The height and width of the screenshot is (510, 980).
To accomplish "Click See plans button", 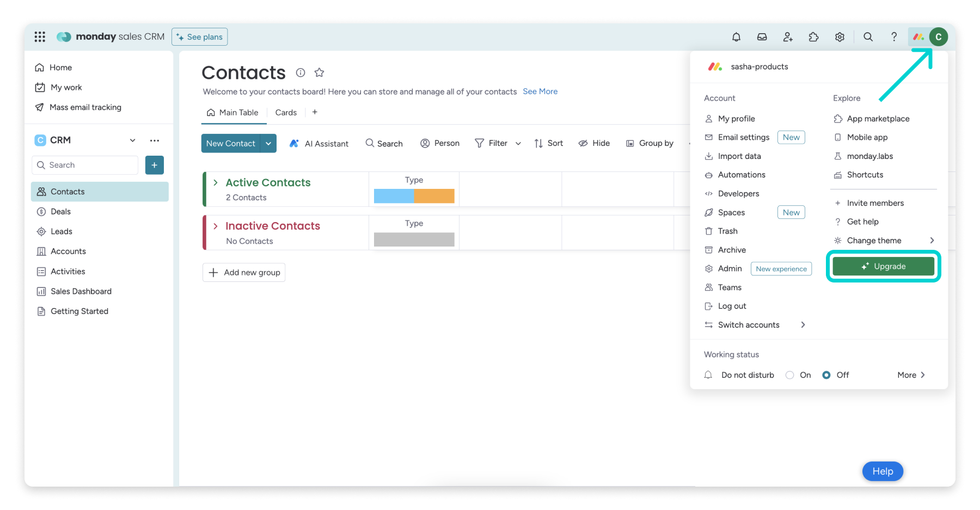I will click(199, 37).
